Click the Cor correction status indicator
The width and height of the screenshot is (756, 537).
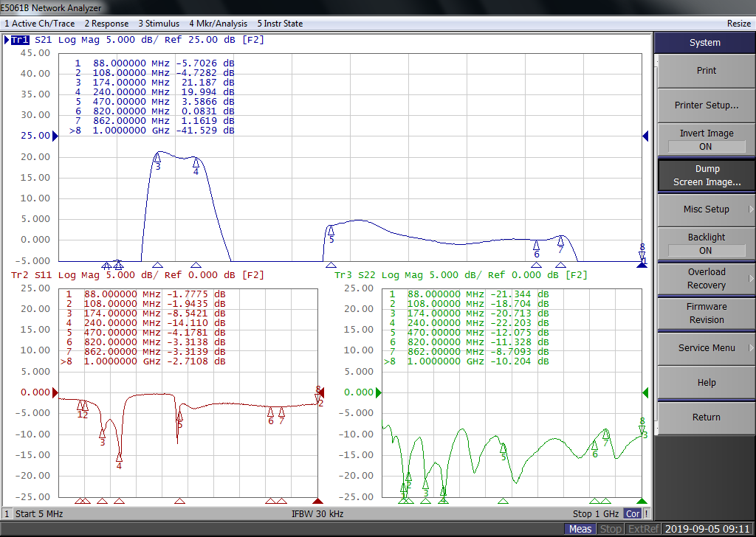tap(633, 514)
